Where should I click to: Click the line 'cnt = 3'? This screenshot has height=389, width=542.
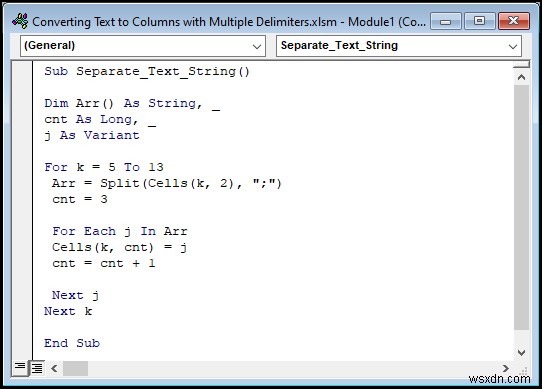pos(80,199)
